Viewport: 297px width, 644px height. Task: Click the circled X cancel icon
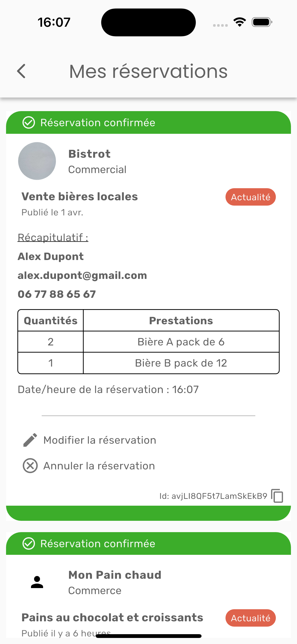(30, 466)
